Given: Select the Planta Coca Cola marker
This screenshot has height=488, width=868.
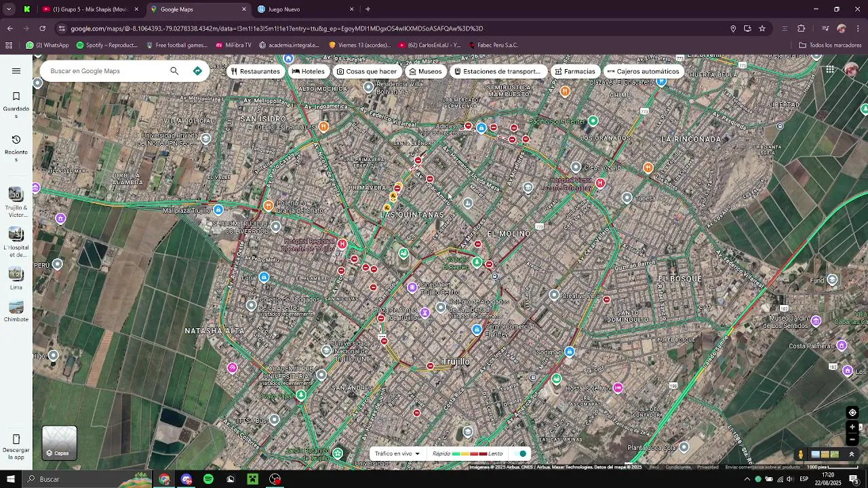Looking at the screenshot, I should (684, 447).
